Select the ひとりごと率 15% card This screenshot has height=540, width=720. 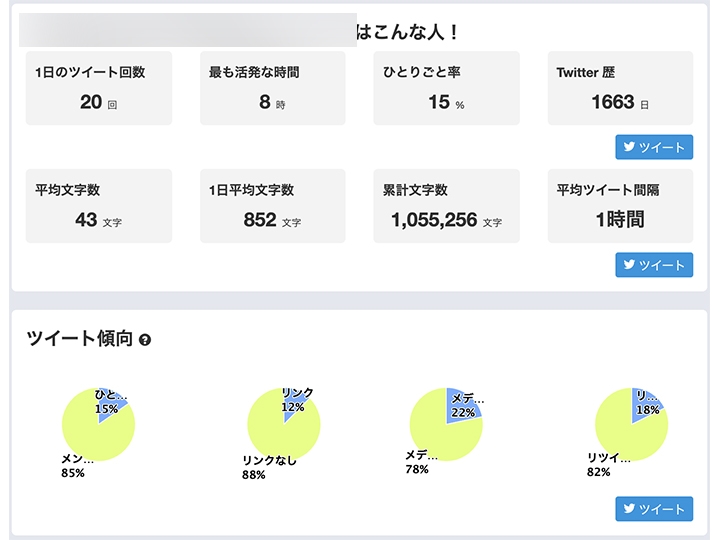(446, 88)
